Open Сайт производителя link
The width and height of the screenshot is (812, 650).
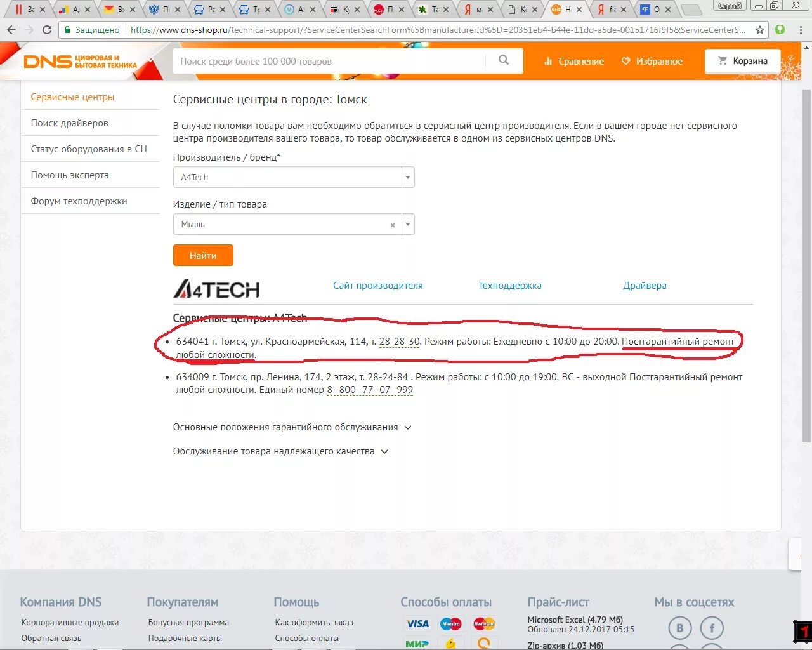[x=378, y=286]
